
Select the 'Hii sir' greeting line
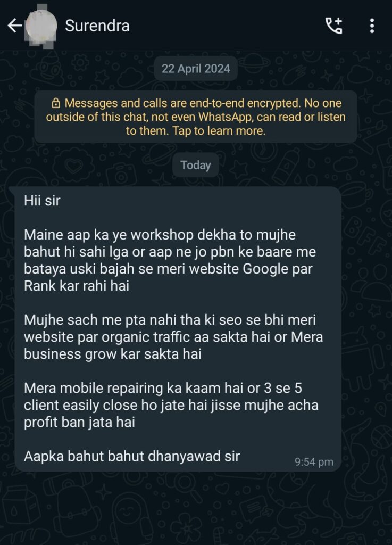coord(42,201)
